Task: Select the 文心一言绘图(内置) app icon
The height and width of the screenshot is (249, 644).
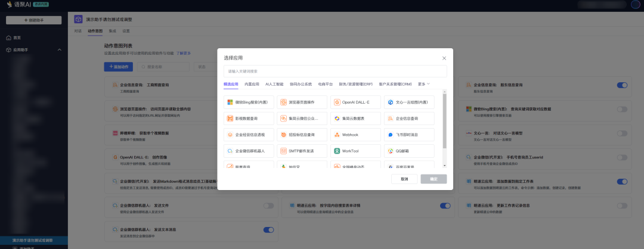Action: tap(391, 102)
